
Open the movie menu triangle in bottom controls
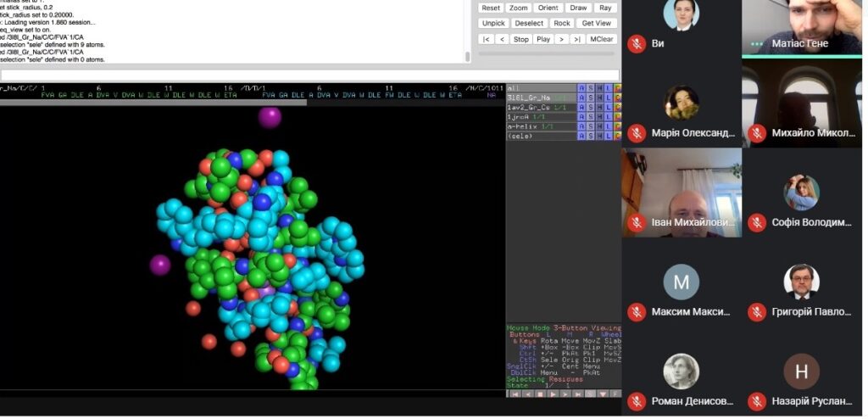click(603, 394)
